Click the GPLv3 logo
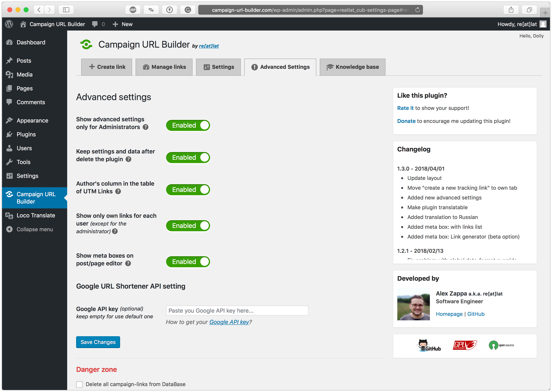Viewport: 552px width, 392px height. [465, 345]
